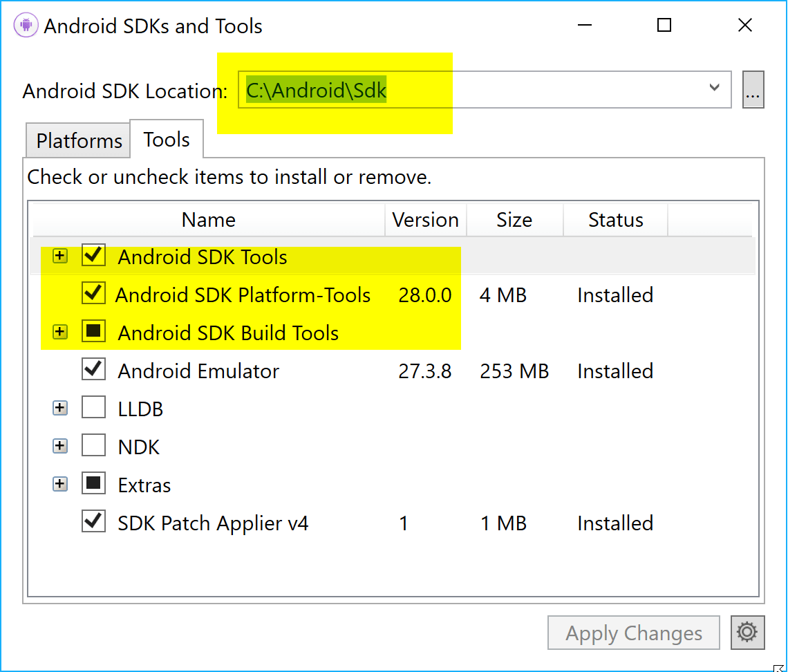The width and height of the screenshot is (788, 672).
Task: Toggle the Android SDK Build Tools checkbox
Action: (x=93, y=331)
